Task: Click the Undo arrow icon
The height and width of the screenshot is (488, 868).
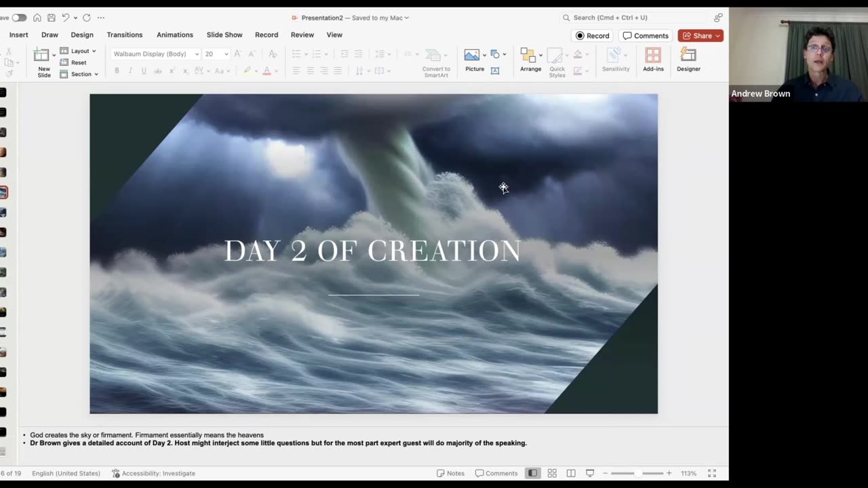Action: point(66,18)
